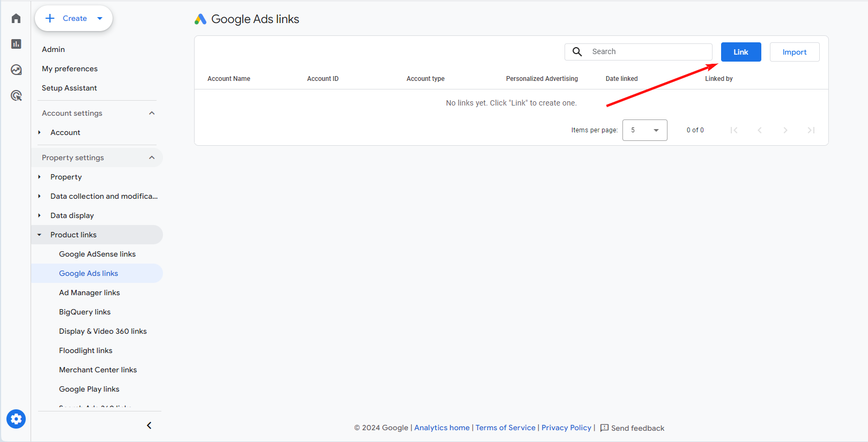Expand the Account tree item

39,132
